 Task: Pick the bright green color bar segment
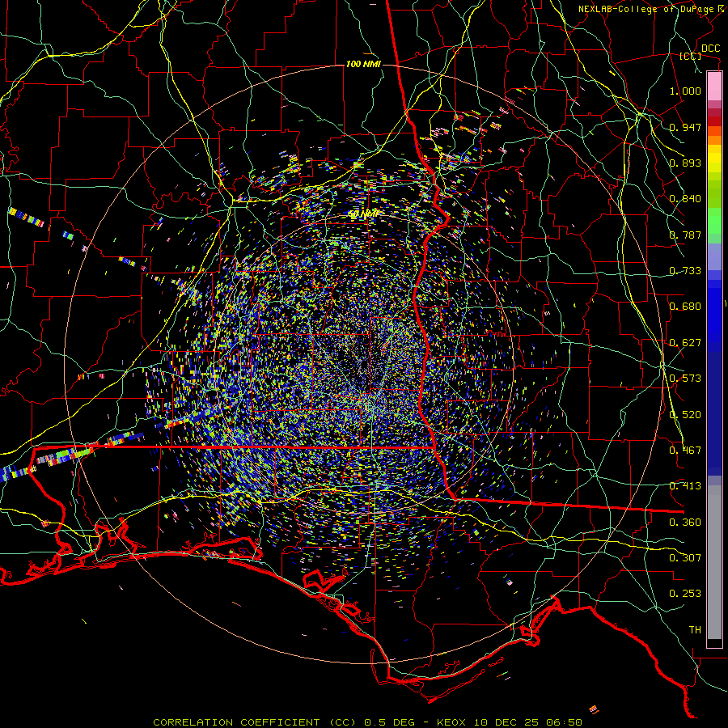coord(714,221)
